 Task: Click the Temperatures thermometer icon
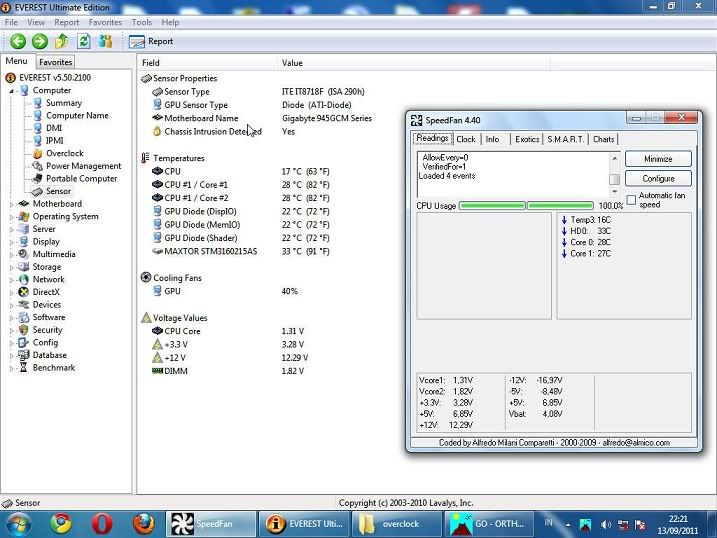[145, 158]
